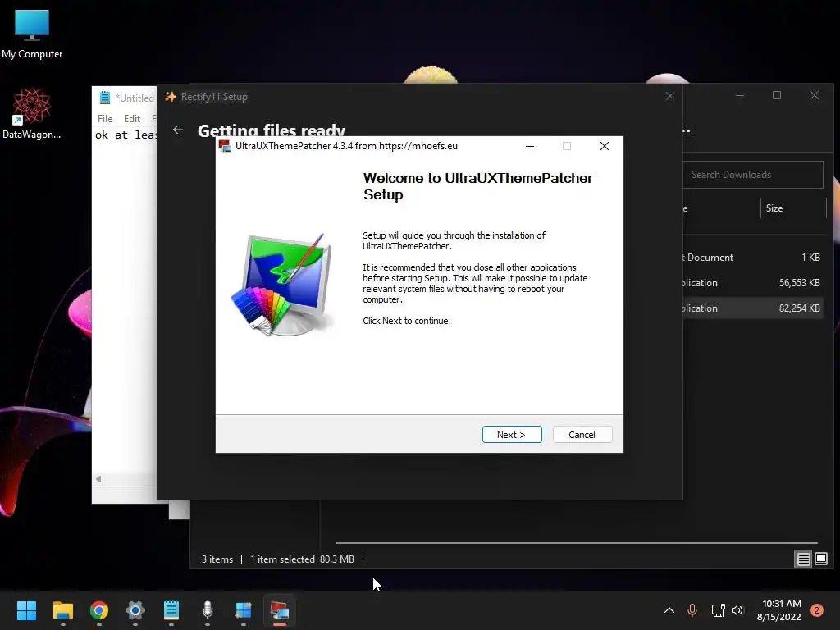Minimize the UltraUXThemePatcher window
This screenshot has height=630, width=840.
click(530, 146)
